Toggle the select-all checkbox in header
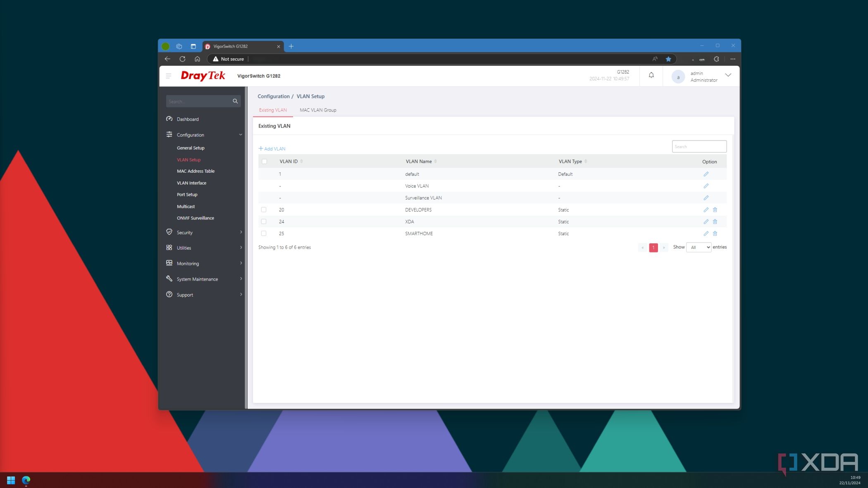Screen dimensions: 868x488 [x=264, y=162]
